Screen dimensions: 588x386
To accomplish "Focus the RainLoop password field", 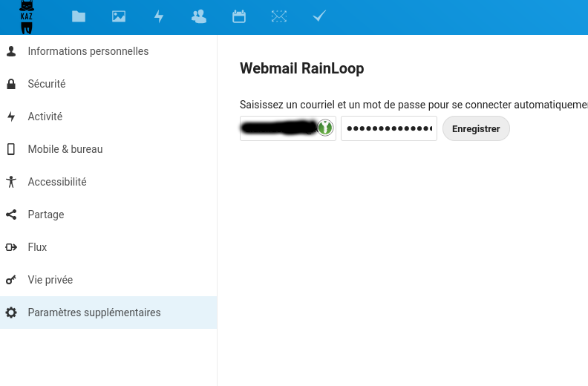I will [388, 128].
